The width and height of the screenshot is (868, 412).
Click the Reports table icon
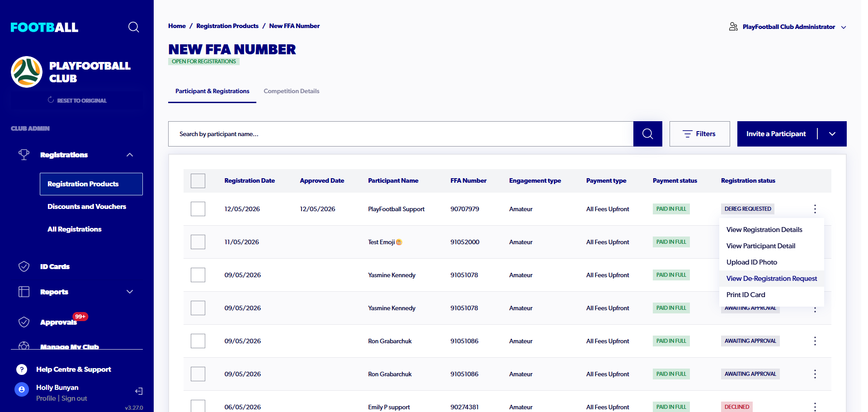pyautogui.click(x=24, y=292)
